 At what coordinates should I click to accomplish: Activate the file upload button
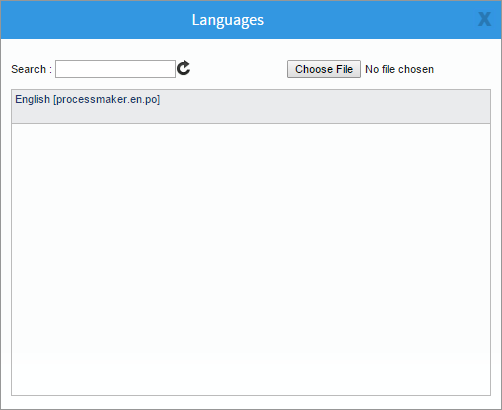tap(324, 69)
